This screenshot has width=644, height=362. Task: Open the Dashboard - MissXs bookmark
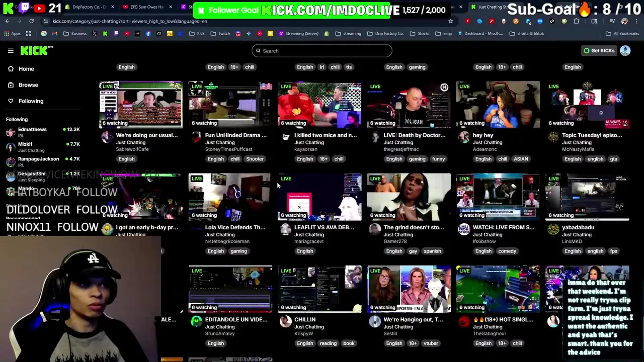[x=479, y=34]
